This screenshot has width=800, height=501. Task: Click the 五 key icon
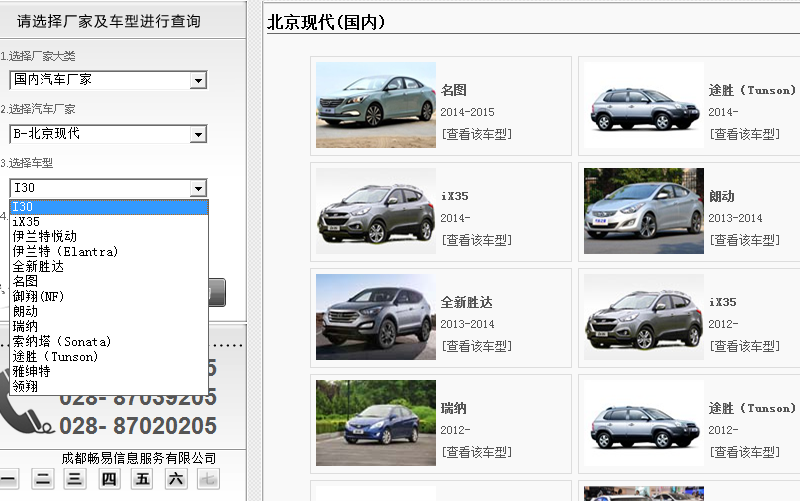point(142,479)
